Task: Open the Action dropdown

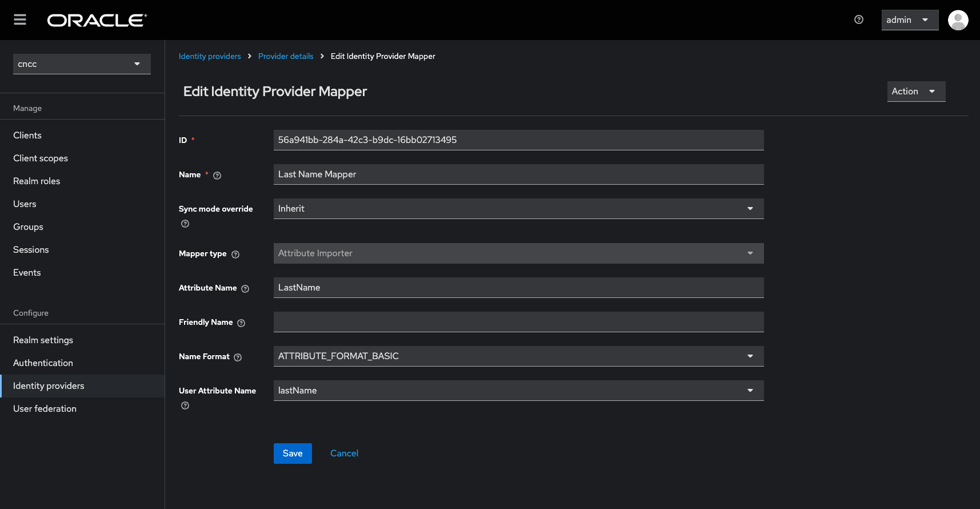Action: coord(916,92)
